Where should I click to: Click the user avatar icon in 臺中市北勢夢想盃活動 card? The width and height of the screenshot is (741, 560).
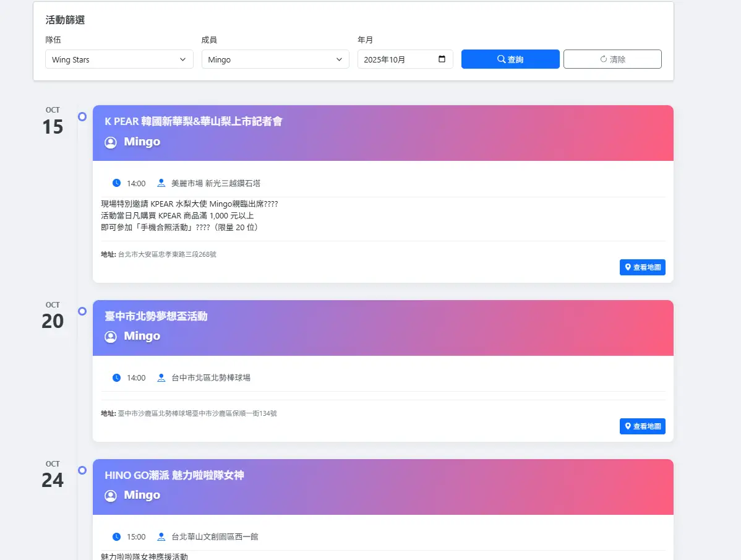111,337
